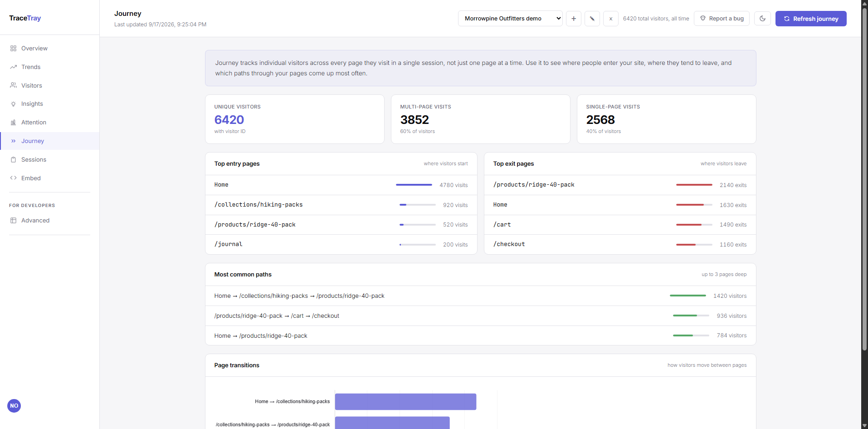Click the Embed menu label
The width and height of the screenshot is (868, 429).
click(x=31, y=178)
